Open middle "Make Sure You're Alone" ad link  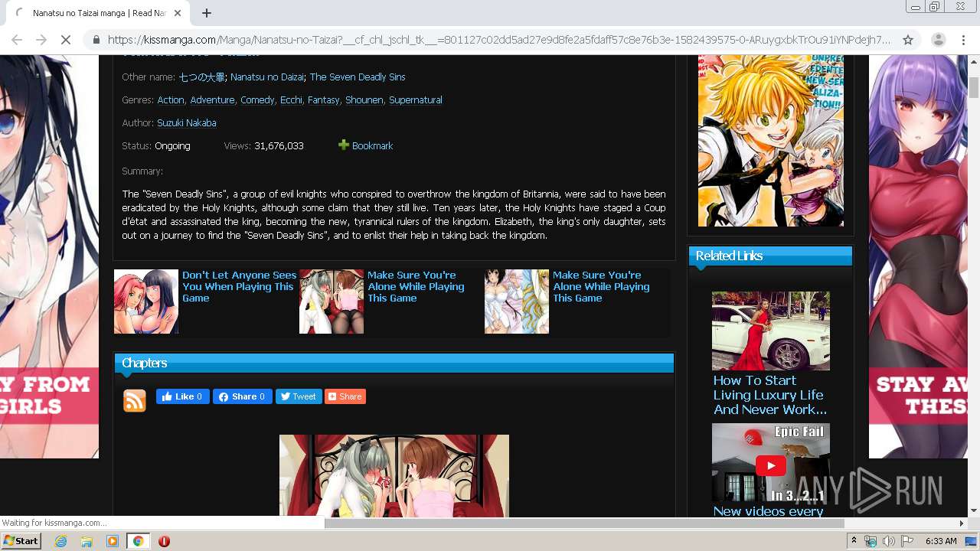coord(416,286)
